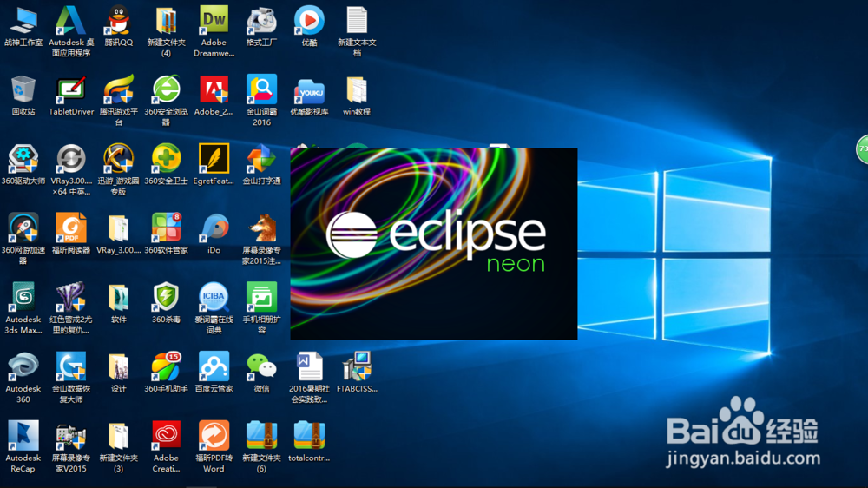
Task: Open Autodesk 桌面应用程序 shortcut
Action: tap(71, 21)
